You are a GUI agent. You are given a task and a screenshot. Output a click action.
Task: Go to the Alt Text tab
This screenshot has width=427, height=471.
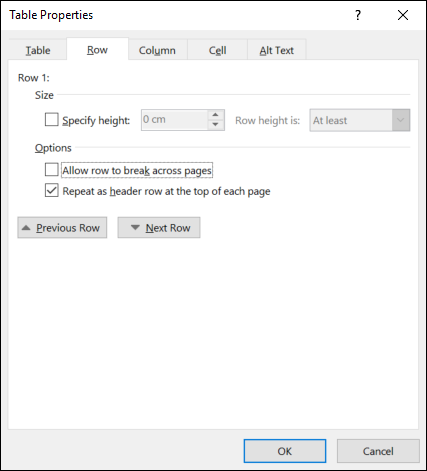277,50
